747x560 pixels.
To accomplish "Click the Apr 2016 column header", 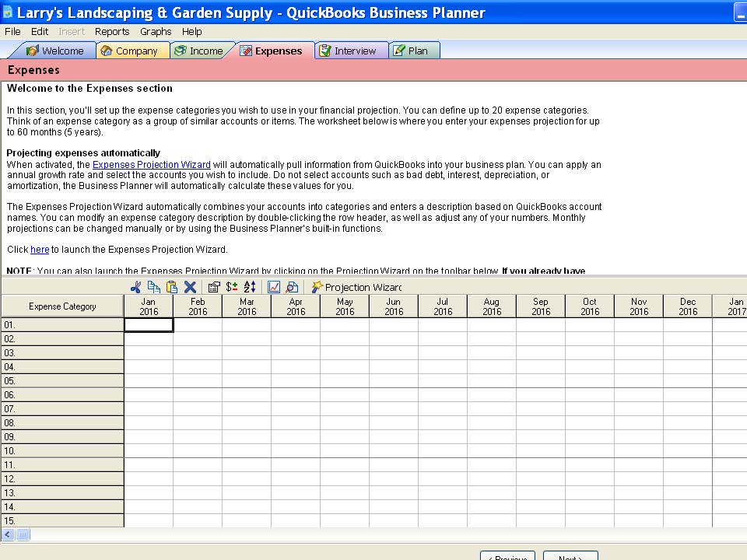I will click(296, 306).
